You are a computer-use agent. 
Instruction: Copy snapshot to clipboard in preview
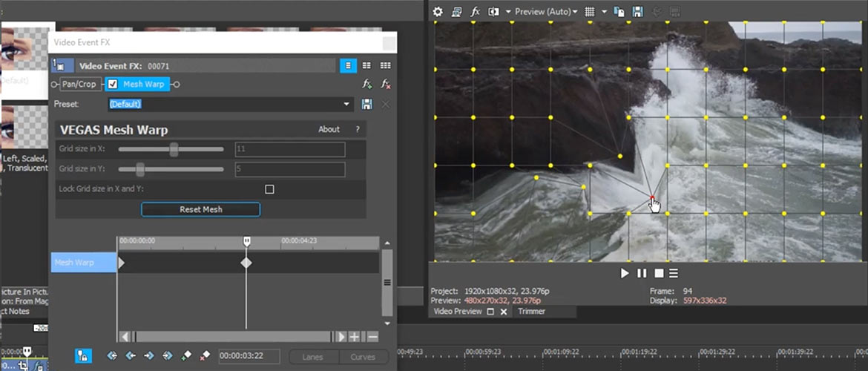[619, 12]
